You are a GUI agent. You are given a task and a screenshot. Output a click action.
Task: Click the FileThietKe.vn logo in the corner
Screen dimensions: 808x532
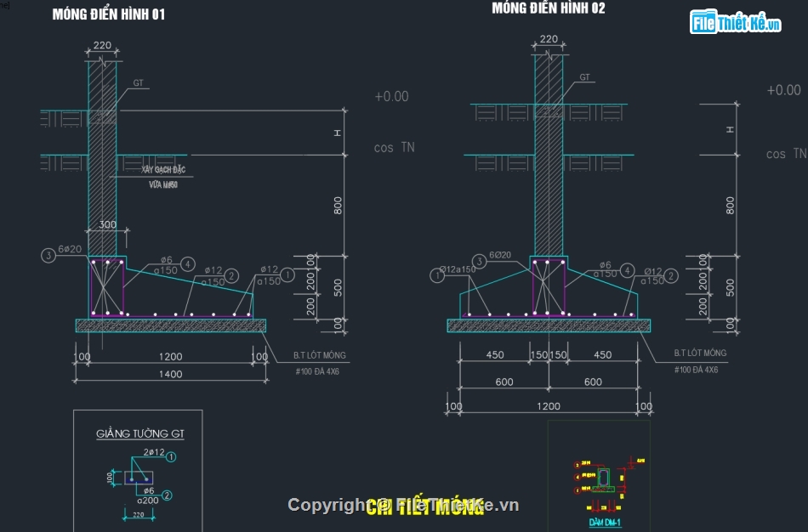click(x=737, y=23)
